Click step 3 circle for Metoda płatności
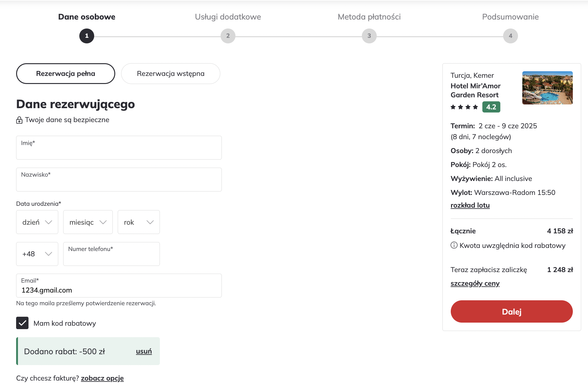588x388 pixels. tap(369, 36)
